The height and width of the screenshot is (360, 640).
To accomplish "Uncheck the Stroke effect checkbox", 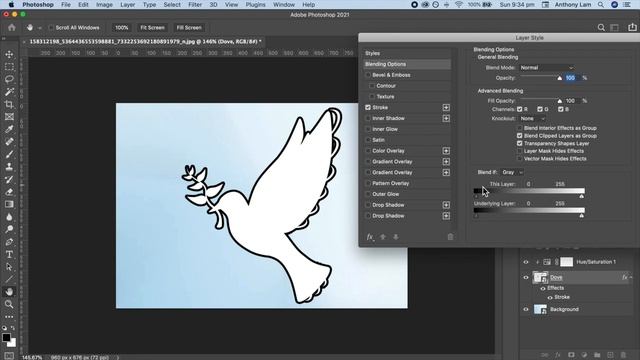I will [x=368, y=107].
